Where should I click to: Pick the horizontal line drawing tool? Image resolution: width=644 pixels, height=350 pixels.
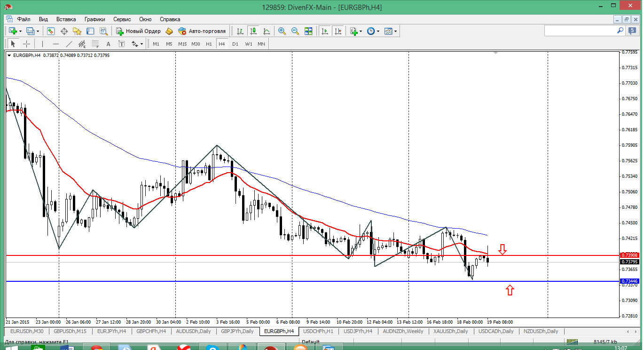tap(56, 44)
